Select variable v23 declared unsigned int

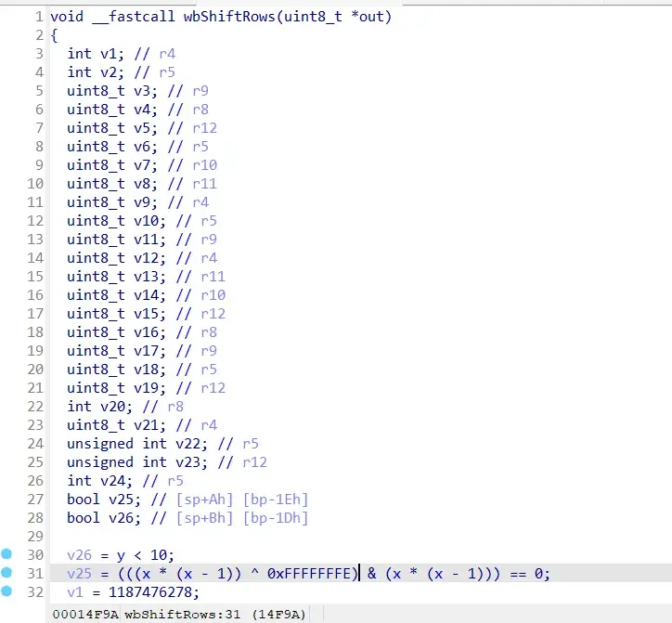click(x=188, y=462)
